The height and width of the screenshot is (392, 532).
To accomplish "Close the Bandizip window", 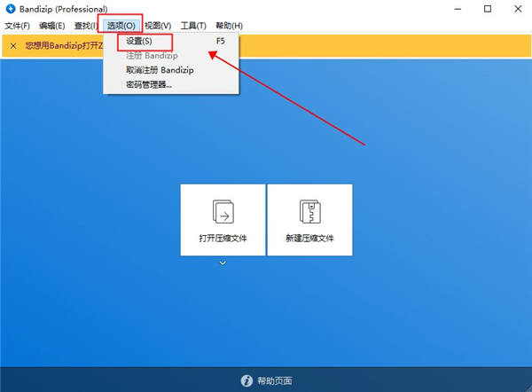I will 518,9.
